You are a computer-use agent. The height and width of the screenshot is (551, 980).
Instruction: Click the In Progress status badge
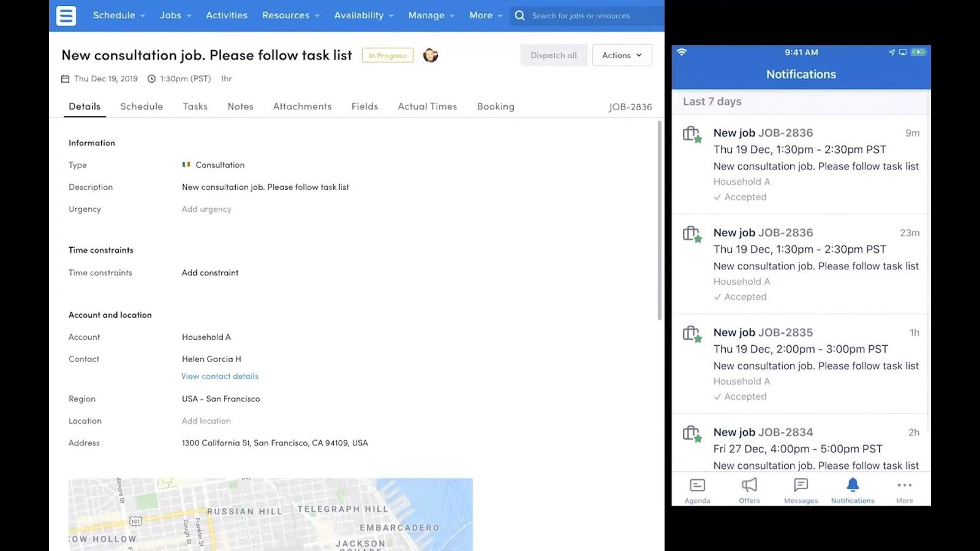[388, 55]
